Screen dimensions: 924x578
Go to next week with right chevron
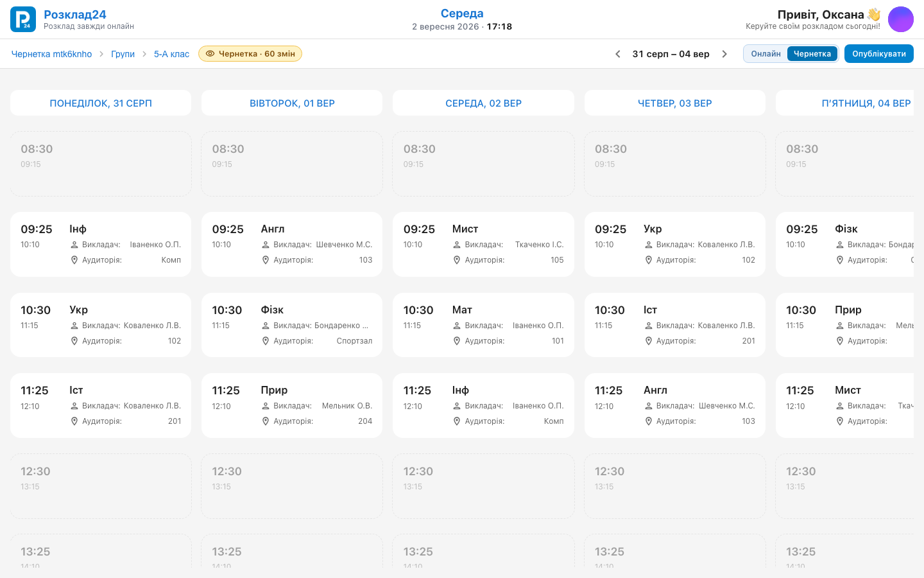pyautogui.click(x=724, y=54)
